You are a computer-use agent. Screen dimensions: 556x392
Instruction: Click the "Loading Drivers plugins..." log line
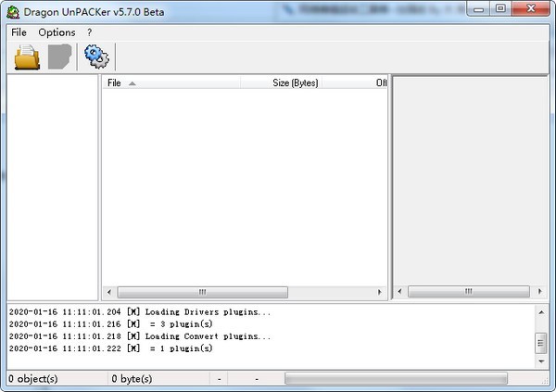click(140, 312)
